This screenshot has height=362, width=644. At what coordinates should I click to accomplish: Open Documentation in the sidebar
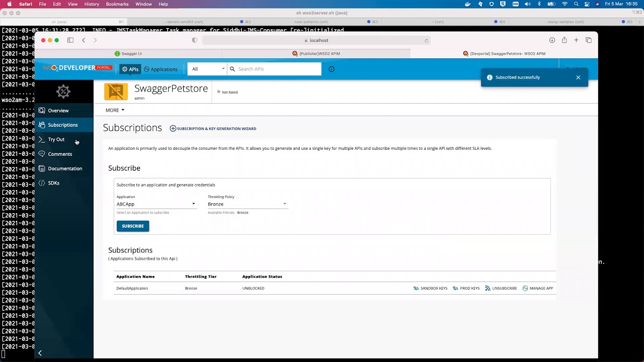point(64,168)
